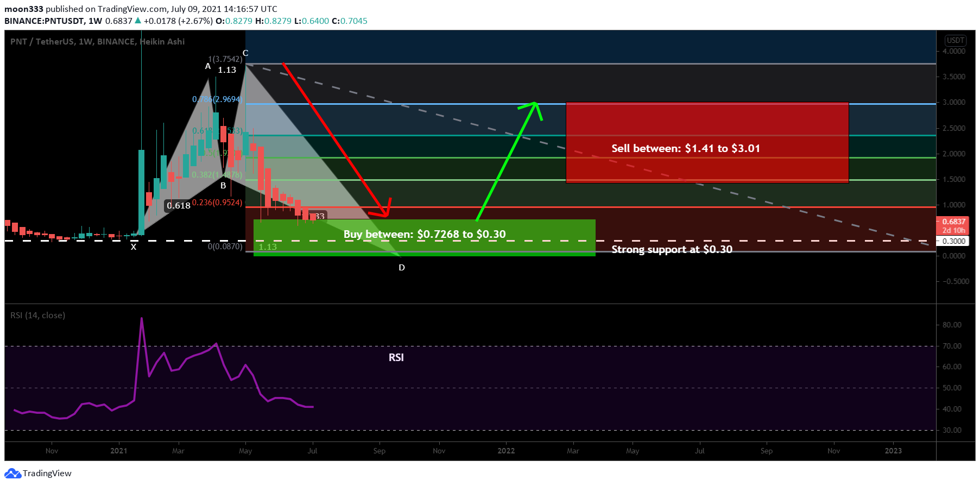Image resolution: width=980 pixels, height=486 pixels.
Task: Click the 2023 label on the time axis
Action: [893, 451]
